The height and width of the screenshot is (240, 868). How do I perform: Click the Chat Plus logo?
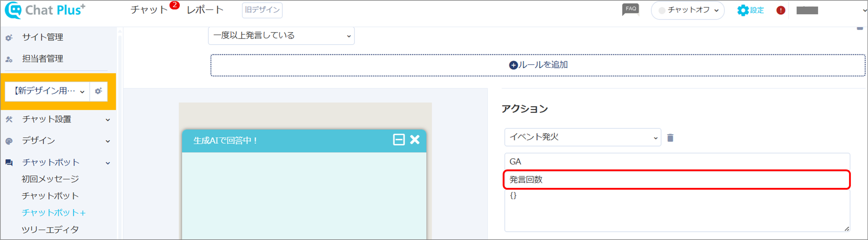[x=45, y=10]
